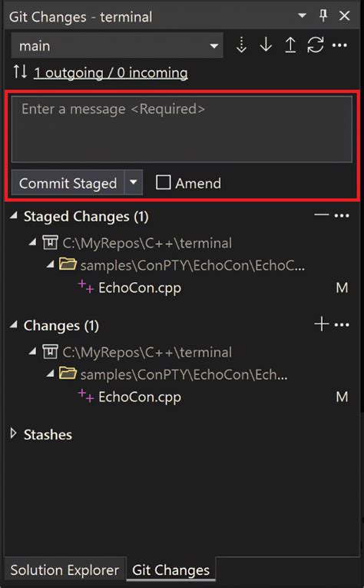Switch to Solution Explorer tab
The width and height of the screenshot is (364, 588).
tap(65, 570)
